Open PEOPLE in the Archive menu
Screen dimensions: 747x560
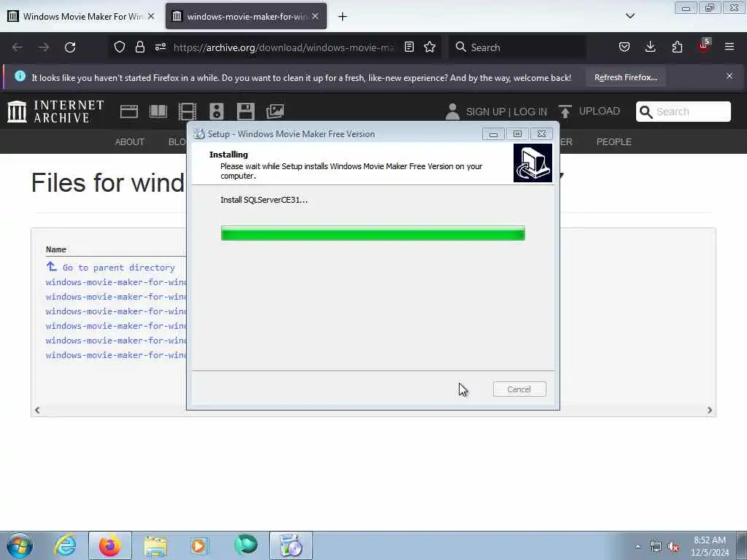[614, 142]
